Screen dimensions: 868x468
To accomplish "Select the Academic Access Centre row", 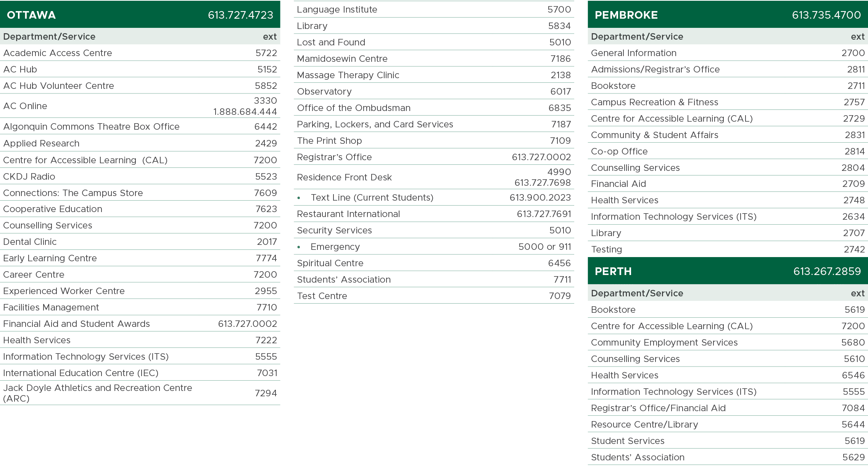I will point(58,53).
